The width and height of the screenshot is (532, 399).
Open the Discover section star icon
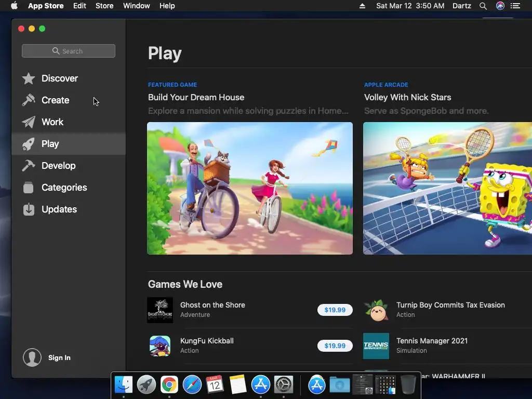pyautogui.click(x=29, y=78)
